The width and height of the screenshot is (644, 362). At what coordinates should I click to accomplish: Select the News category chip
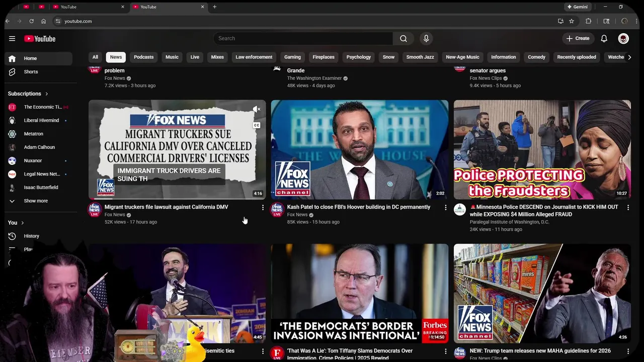(116, 57)
